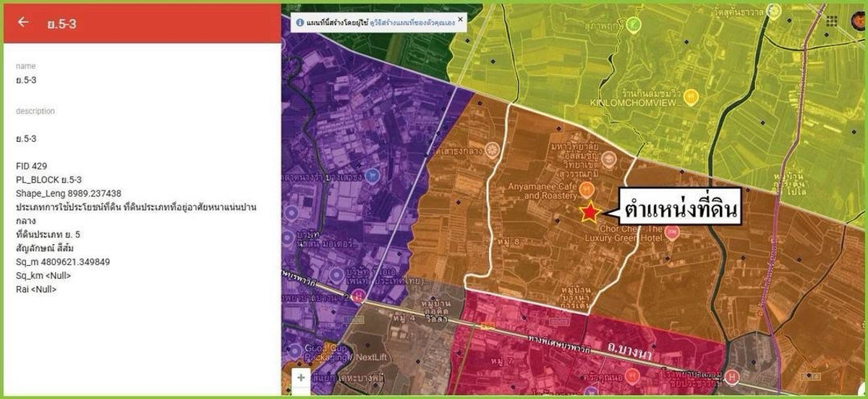Click the hospital H marker at bottom right
Screen dimensions: 868x399
pyautogui.click(x=733, y=377)
